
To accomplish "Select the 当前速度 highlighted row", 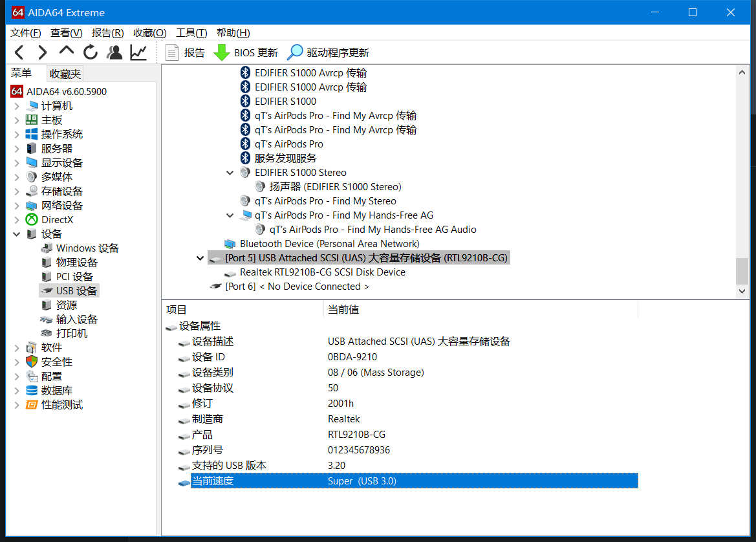I will [x=414, y=481].
